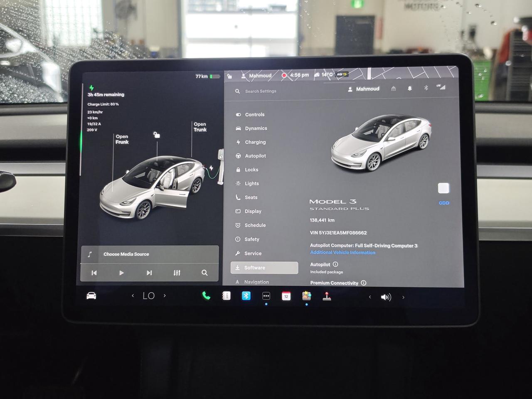Image resolution: width=532 pixels, height=399 pixels.
Task: Open the media equalizer icon
Action: tap(177, 273)
